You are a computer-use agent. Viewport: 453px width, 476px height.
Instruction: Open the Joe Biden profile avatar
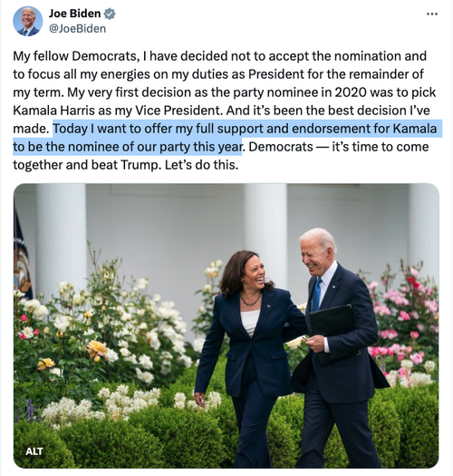(27, 21)
